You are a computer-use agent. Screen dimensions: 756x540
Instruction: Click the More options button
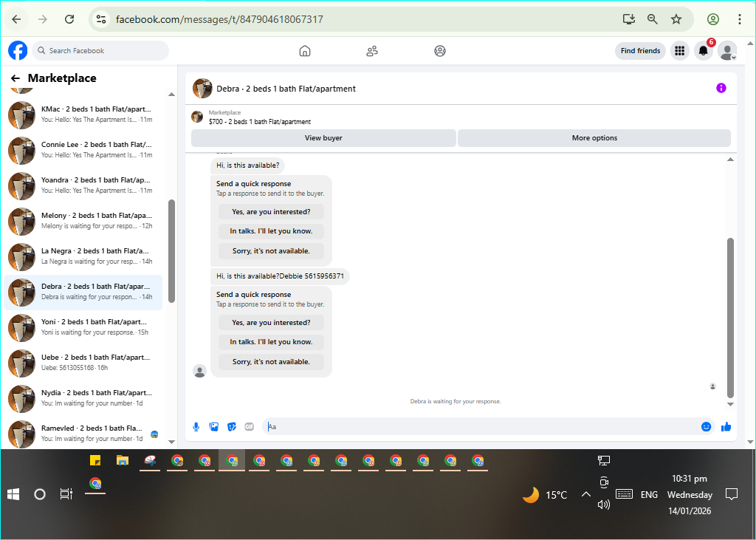point(594,138)
